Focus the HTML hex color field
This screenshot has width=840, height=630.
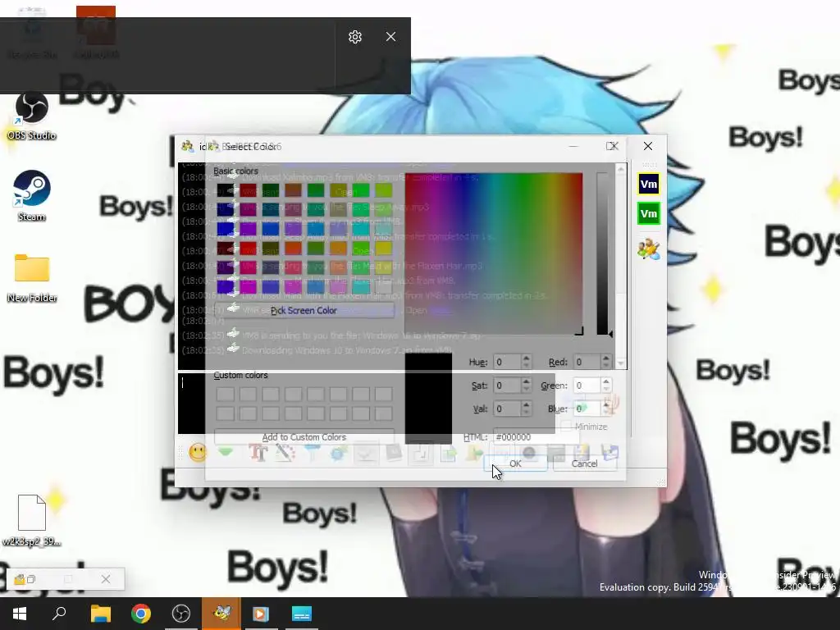click(x=536, y=437)
